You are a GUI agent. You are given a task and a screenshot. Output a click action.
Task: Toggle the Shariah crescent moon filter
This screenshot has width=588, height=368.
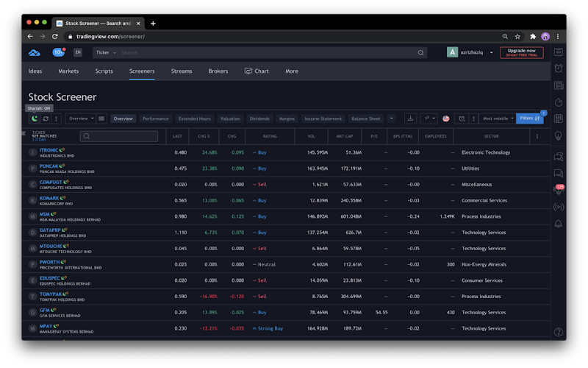[35, 118]
